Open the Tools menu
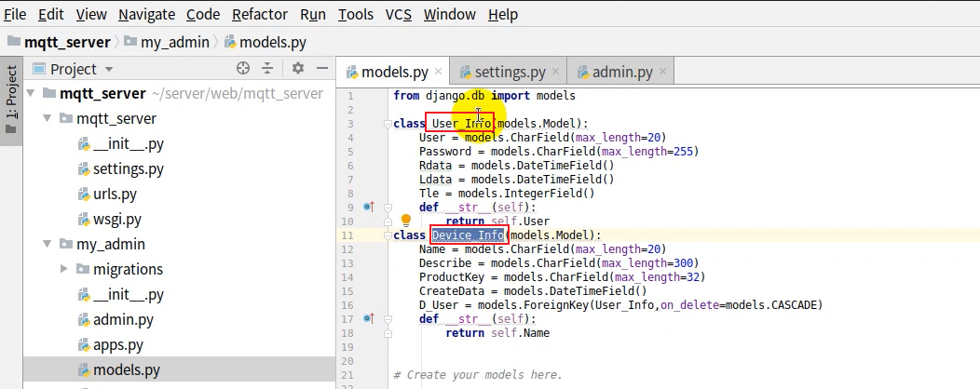 click(356, 14)
